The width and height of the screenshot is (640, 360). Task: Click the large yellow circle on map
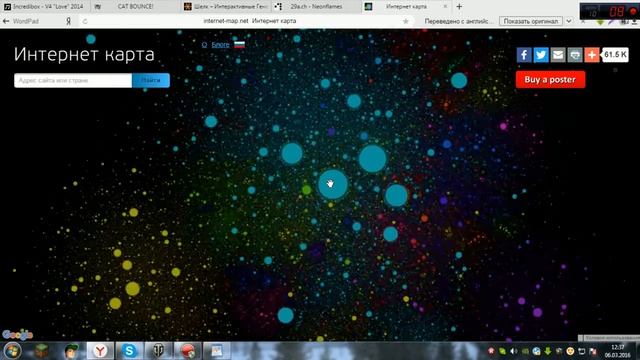pyautogui.click(x=132, y=289)
